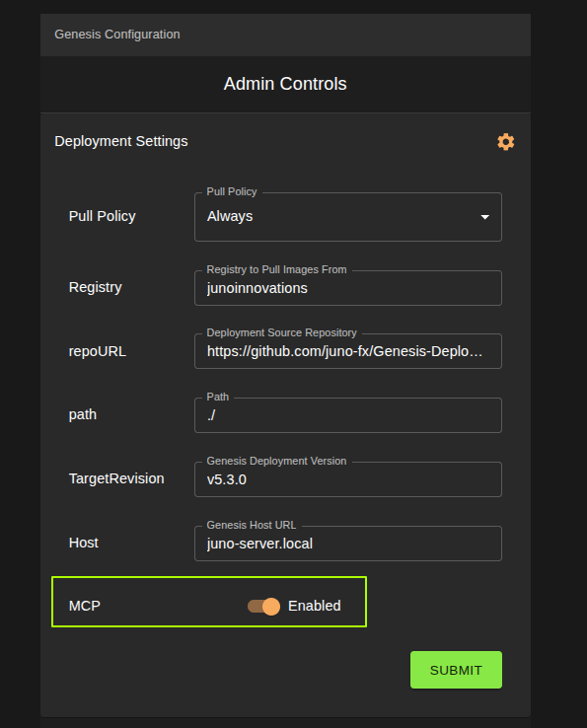This screenshot has width=587, height=728.
Task: Click the Pull Policy dropdown arrow
Action: [x=484, y=217]
